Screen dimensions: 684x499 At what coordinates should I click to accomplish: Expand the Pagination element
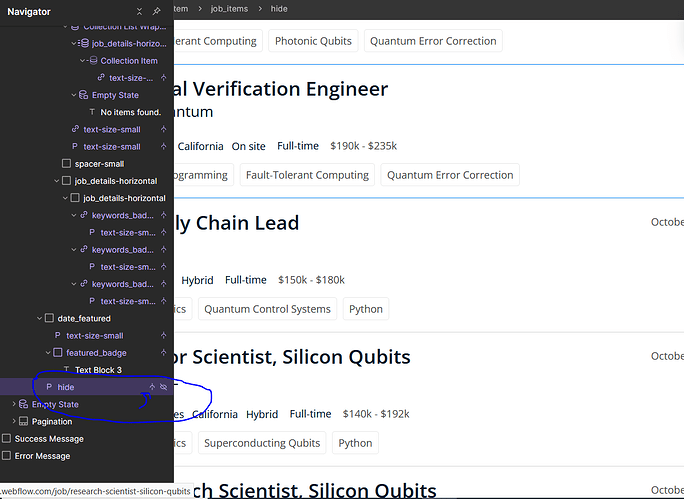tap(14, 421)
